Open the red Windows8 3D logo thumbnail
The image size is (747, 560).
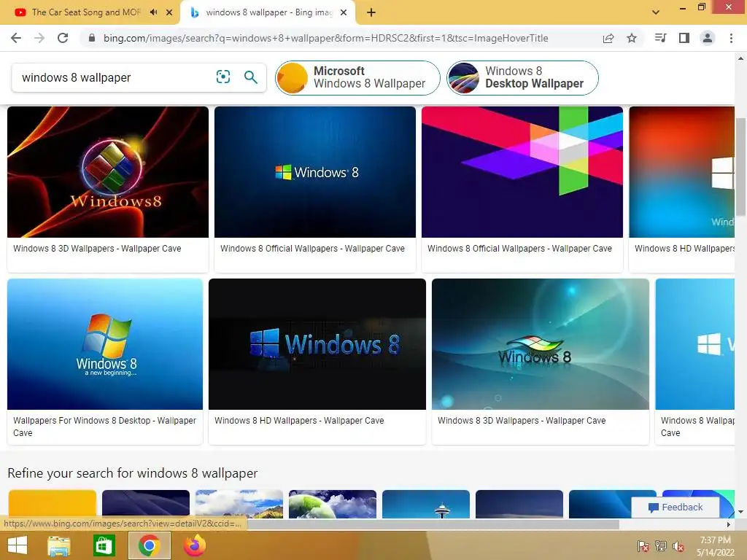click(x=108, y=172)
